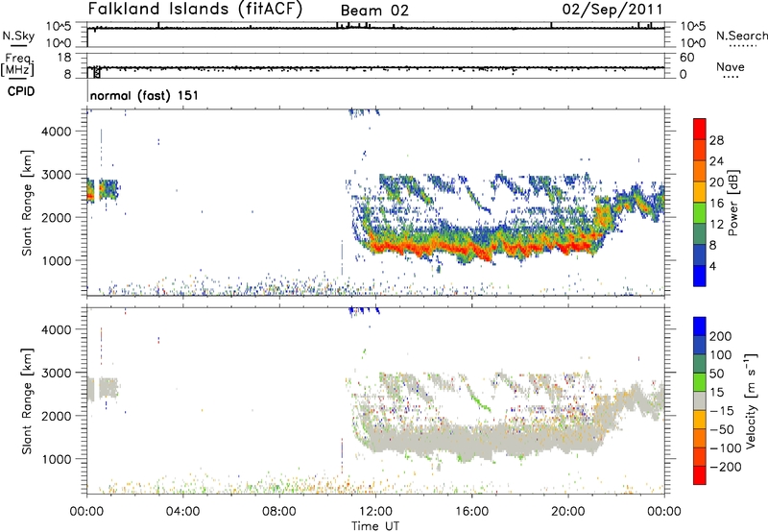Click the 'normal (fast) 151' text
This screenshot has width=768, height=532.
tap(145, 95)
